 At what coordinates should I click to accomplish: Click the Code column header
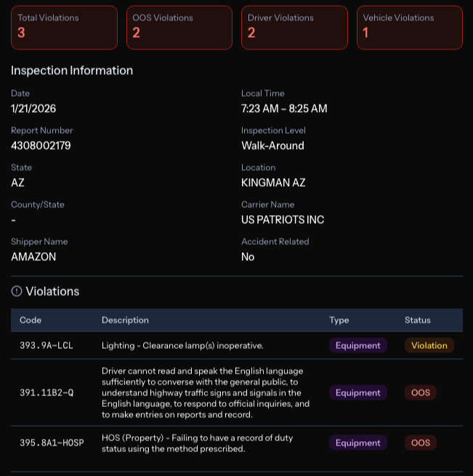[31, 320]
